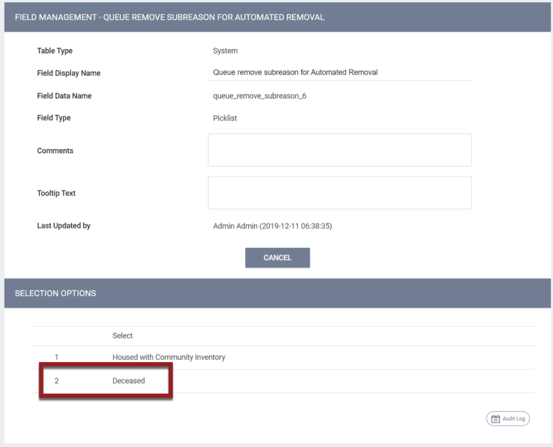Click the Last Updated by Admin value
This screenshot has height=447, width=553.
click(272, 226)
